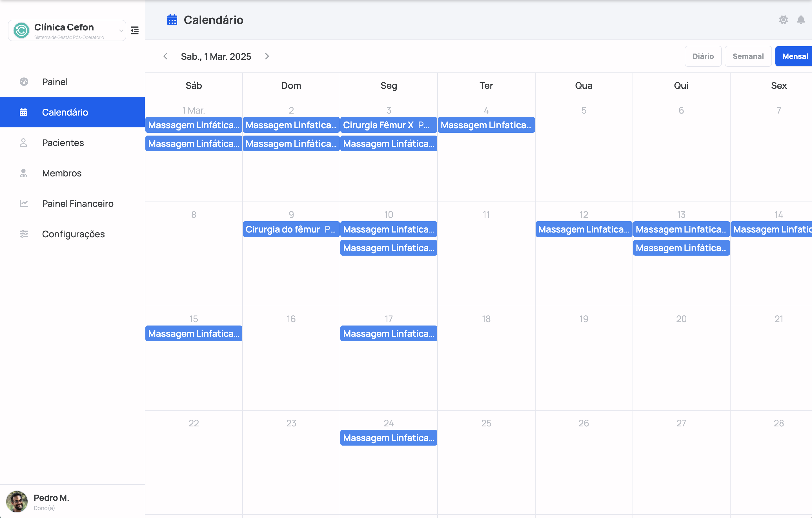The image size is (812, 518).
Task: Click the Membros icon in the sidebar
Action: pos(23,173)
